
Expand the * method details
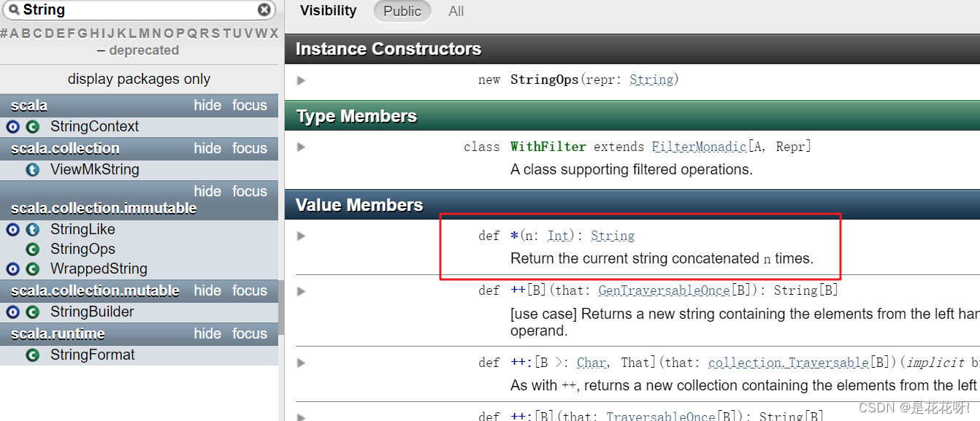(x=301, y=236)
